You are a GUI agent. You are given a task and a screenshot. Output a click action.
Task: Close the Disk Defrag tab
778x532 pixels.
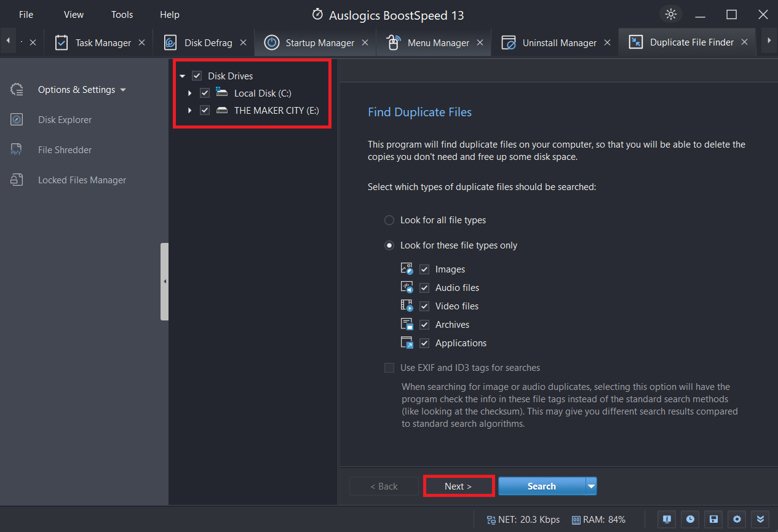[x=243, y=42]
